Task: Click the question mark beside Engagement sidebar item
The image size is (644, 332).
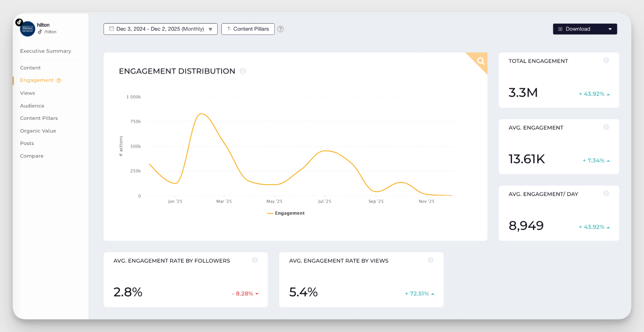Action: [58, 80]
